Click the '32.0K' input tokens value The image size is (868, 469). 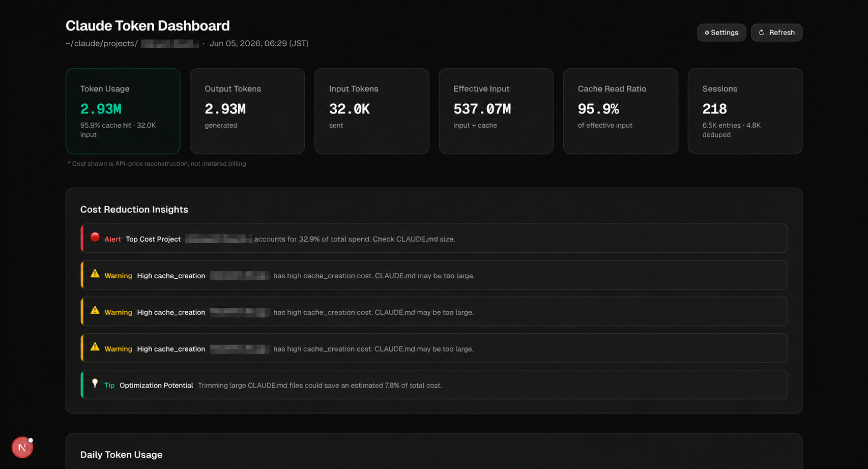[x=350, y=109]
